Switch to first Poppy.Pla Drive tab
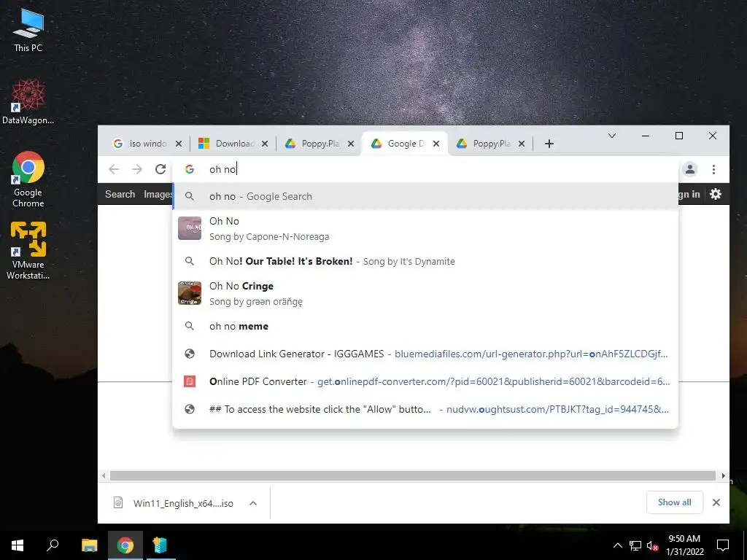The width and height of the screenshot is (747, 560). click(318, 144)
